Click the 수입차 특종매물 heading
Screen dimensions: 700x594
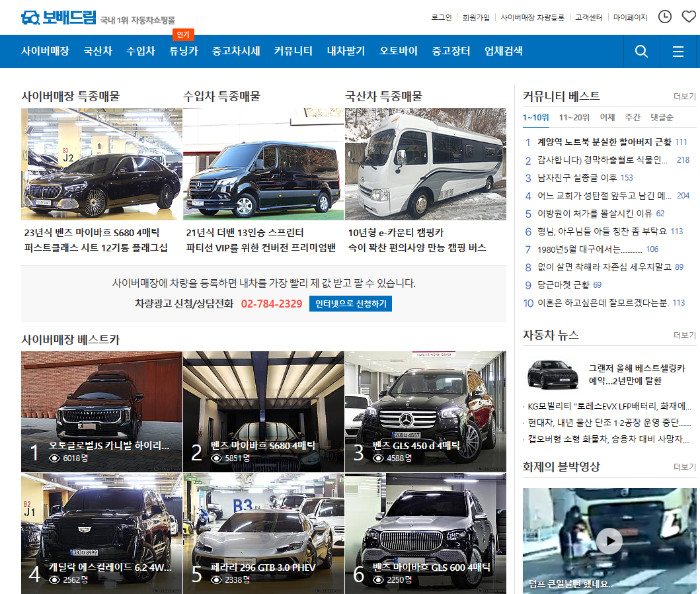221,97
